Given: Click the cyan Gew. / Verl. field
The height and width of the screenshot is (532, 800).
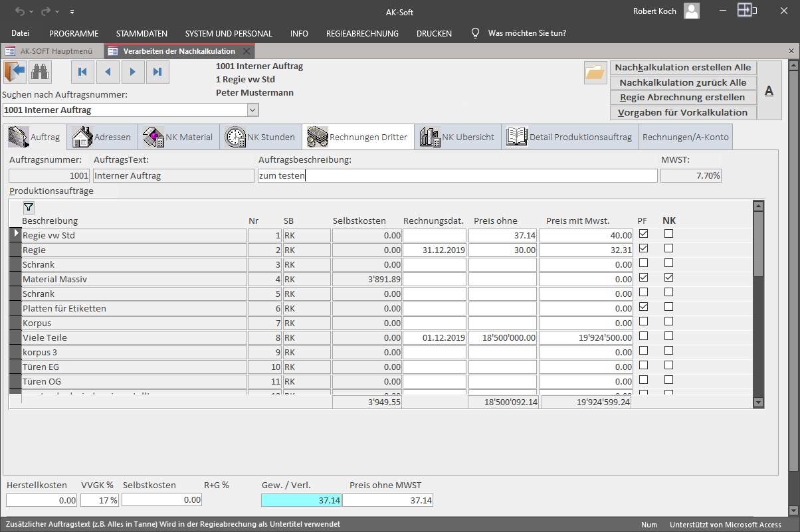Looking at the screenshot, I should (302, 499).
